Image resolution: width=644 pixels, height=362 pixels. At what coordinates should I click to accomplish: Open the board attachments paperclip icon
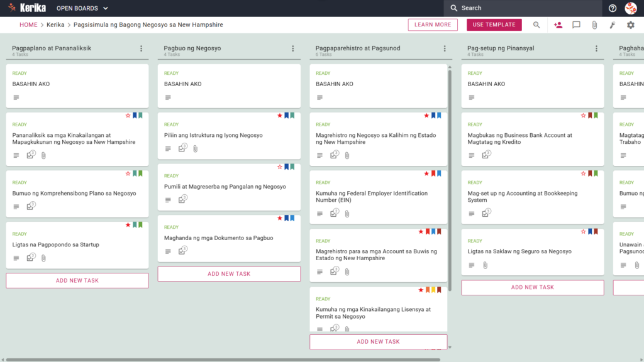pyautogui.click(x=594, y=25)
